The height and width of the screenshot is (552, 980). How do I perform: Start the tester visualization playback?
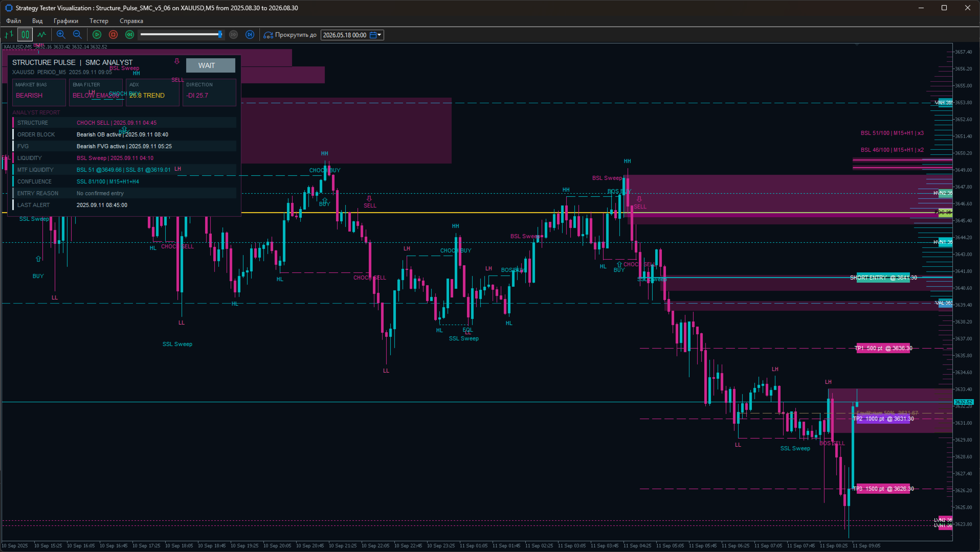coord(97,35)
